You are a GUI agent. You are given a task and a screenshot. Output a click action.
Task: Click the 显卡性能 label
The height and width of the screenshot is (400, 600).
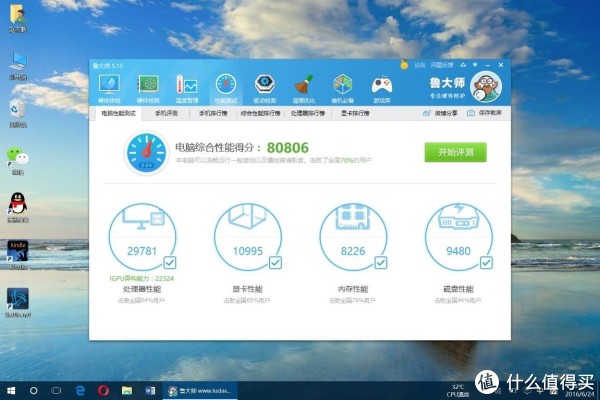click(248, 289)
